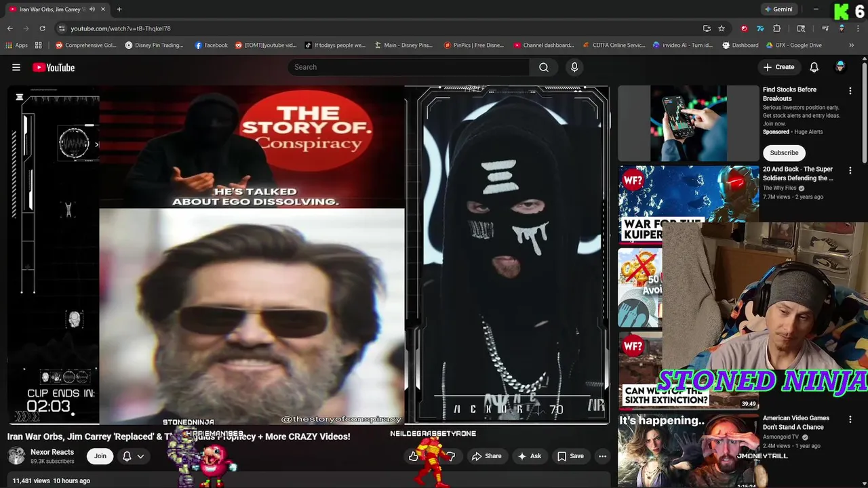Click Subscribe on the sponsored ad
868x488 pixels.
[784, 152]
